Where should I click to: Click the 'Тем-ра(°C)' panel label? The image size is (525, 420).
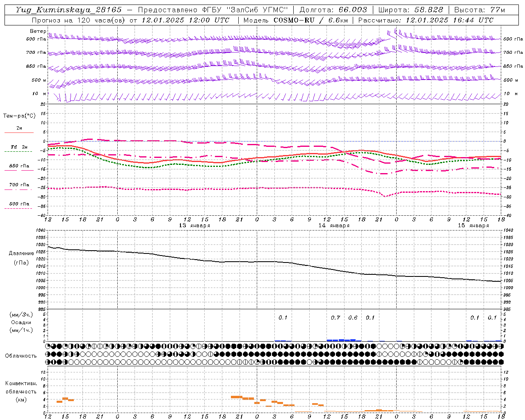point(19,116)
